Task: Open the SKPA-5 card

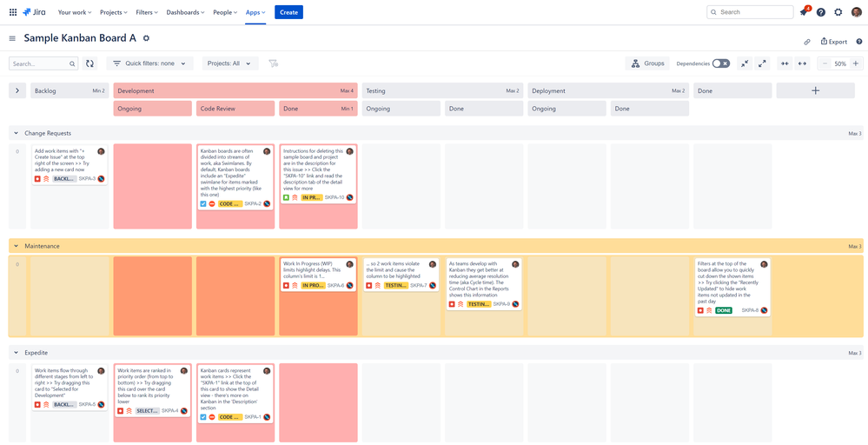Action: click(x=70, y=387)
